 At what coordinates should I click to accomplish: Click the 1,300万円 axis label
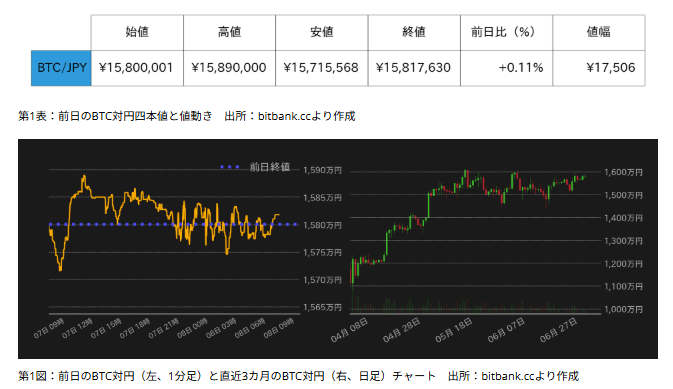pyautogui.click(x=623, y=241)
